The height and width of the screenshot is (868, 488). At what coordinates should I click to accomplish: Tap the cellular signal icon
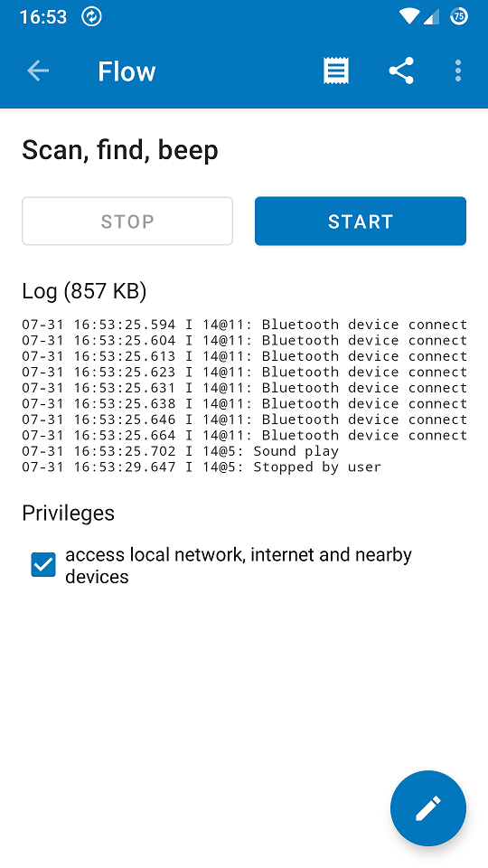coord(431,17)
